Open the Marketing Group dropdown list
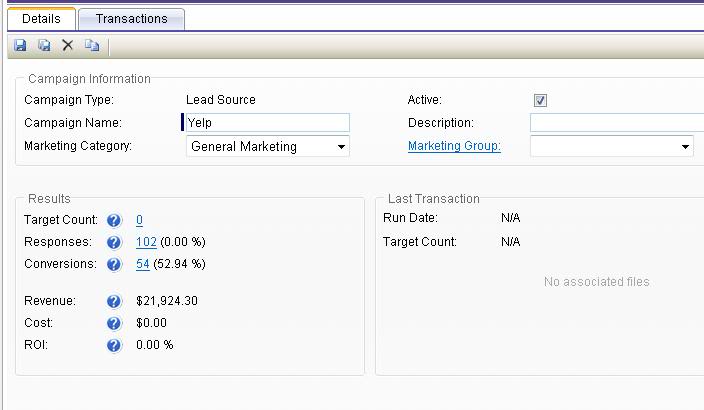 point(685,147)
